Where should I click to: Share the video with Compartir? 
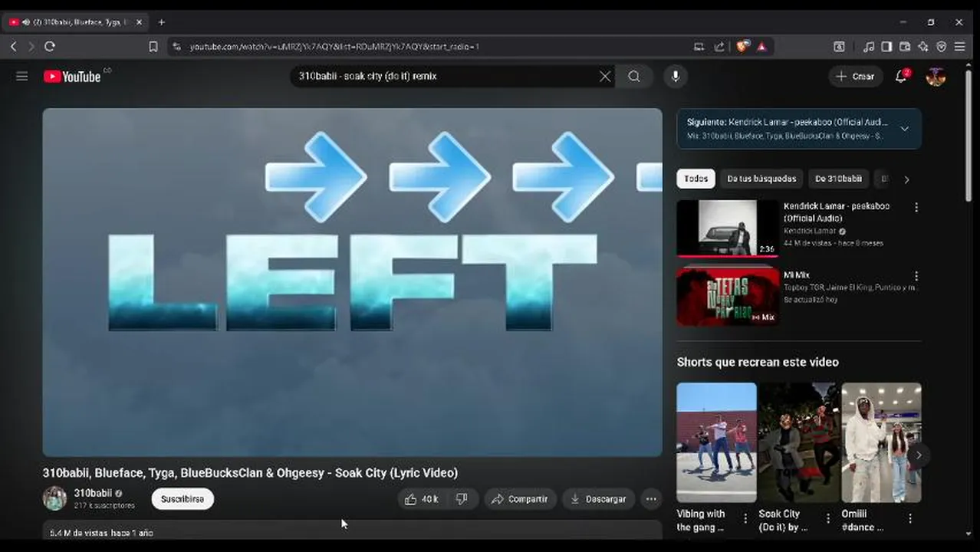coord(520,499)
